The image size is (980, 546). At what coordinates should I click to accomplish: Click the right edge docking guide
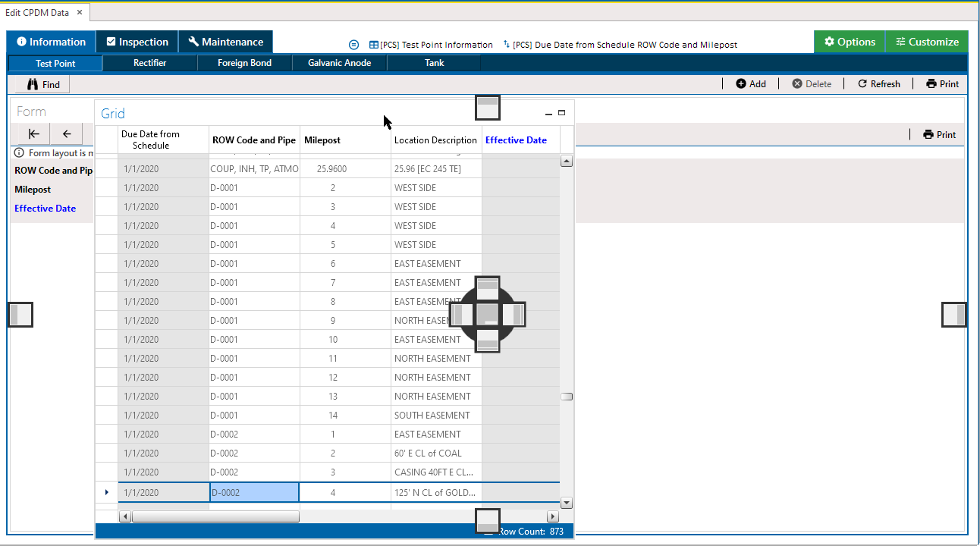click(953, 314)
